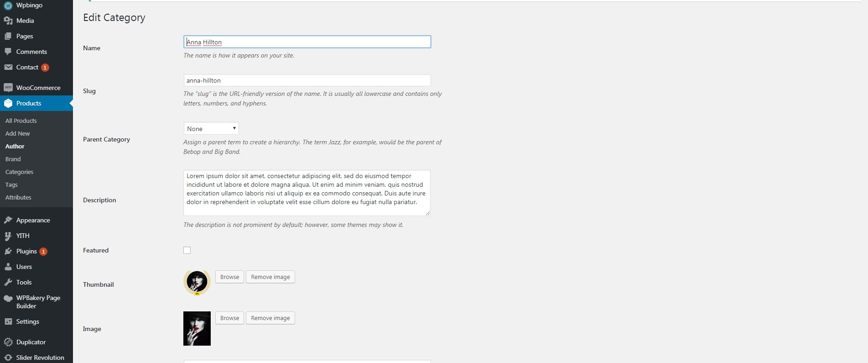Image resolution: width=868 pixels, height=363 pixels.
Task: Open the Brand submenu item
Action: click(x=13, y=159)
